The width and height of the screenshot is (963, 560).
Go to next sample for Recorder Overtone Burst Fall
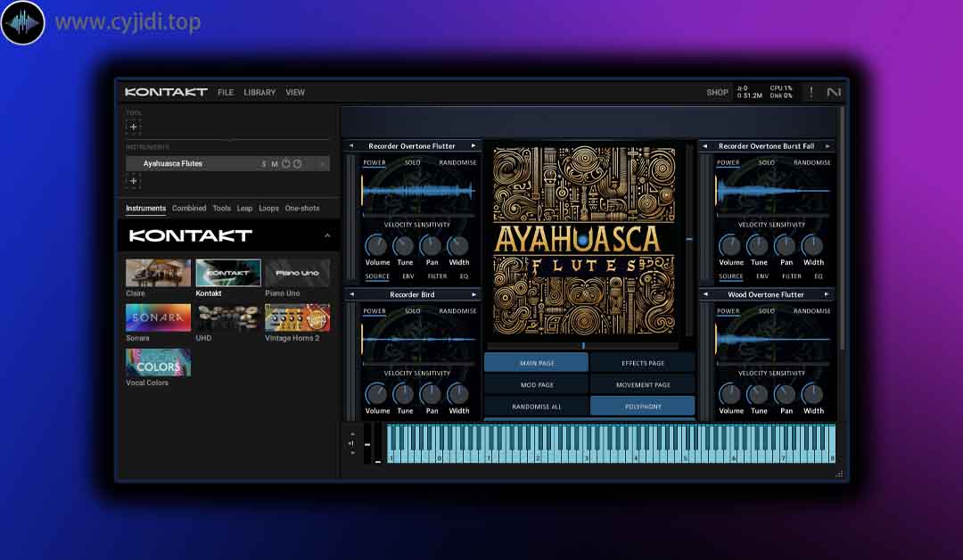(x=827, y=146)
